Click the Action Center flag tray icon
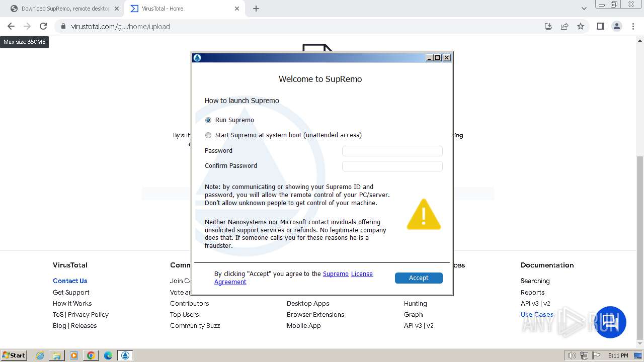The image size is (644, 362). (x=596, y=355)
